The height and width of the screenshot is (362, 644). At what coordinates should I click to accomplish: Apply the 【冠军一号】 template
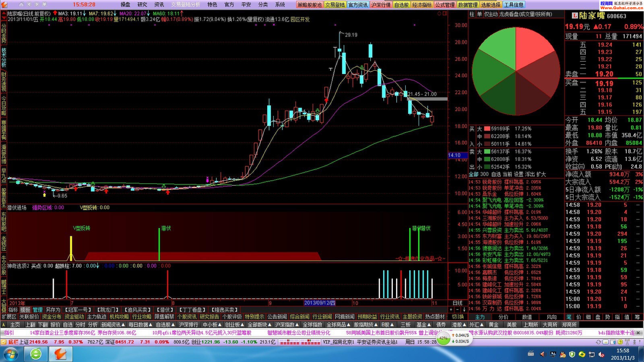(78, 310)
